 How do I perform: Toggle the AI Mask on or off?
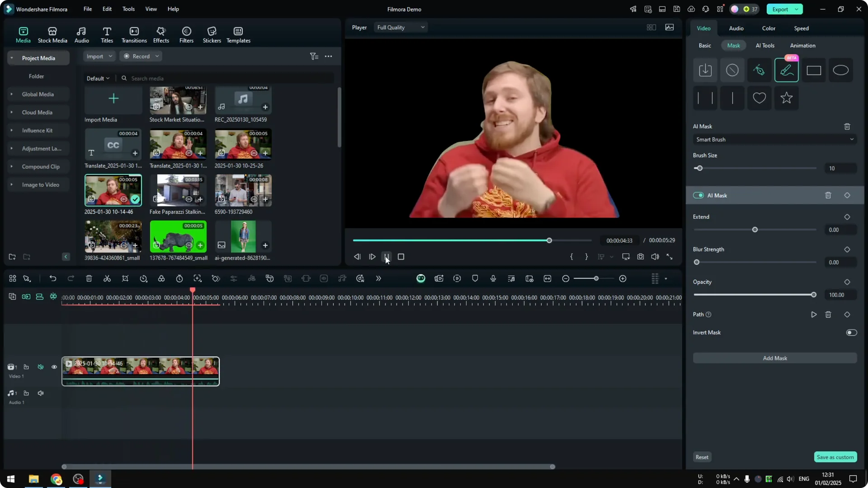699,195
